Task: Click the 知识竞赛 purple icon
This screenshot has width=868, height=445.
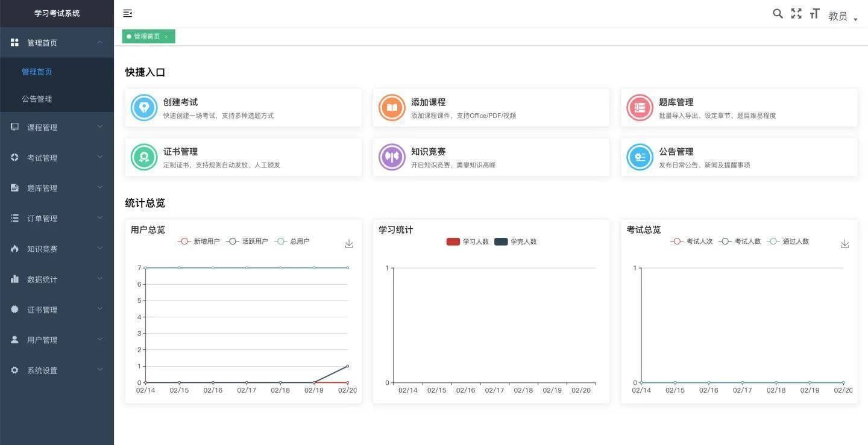Action: (392, 157)
